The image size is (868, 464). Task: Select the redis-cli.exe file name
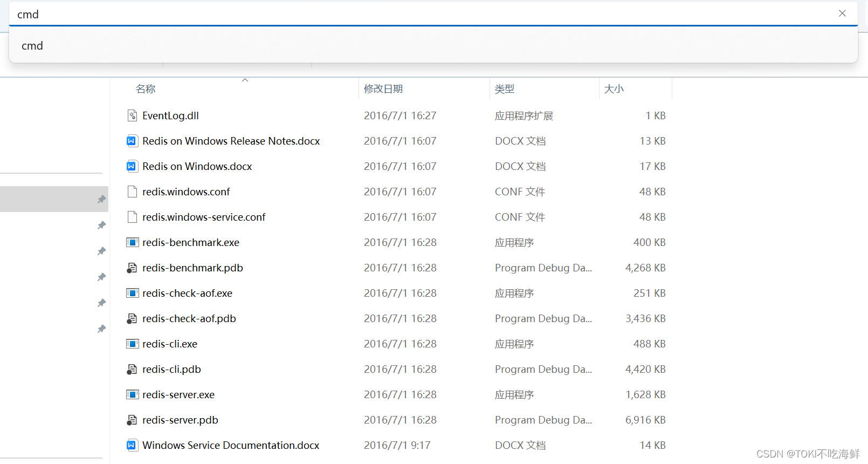click(x=170, y=344)
